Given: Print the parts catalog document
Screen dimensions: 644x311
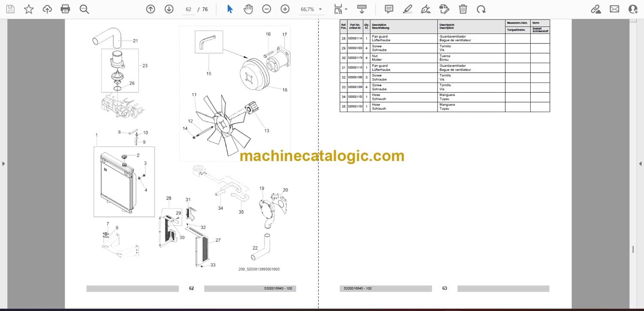Looking at the screenshot, I should tap(65, 9).
